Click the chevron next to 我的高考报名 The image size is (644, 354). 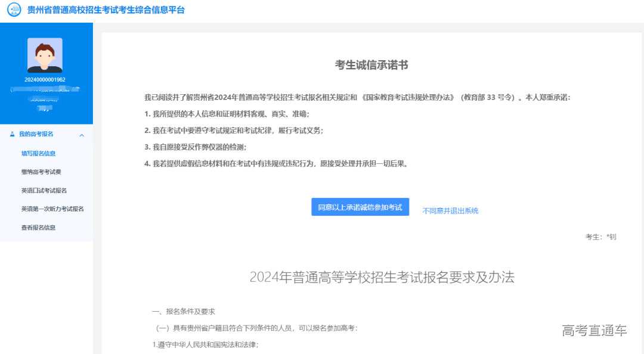[82, 134]
